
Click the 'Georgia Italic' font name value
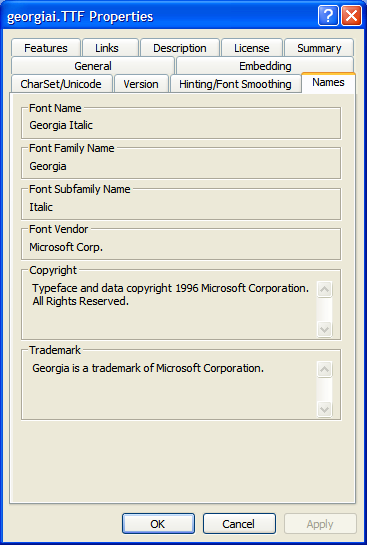coord(61,125)
